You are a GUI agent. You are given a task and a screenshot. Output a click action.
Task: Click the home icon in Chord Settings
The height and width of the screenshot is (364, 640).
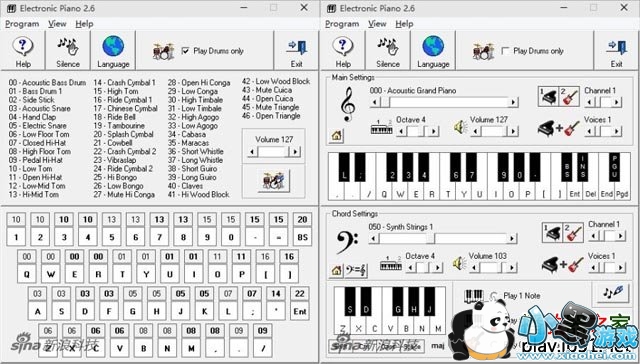336,270
